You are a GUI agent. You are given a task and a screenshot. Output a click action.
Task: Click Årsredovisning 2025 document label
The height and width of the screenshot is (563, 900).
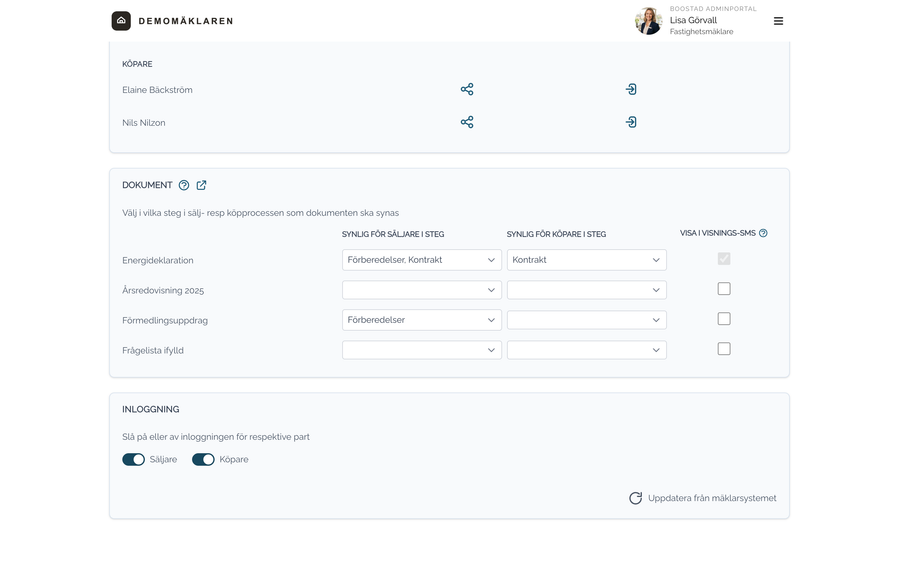(163, 290)
